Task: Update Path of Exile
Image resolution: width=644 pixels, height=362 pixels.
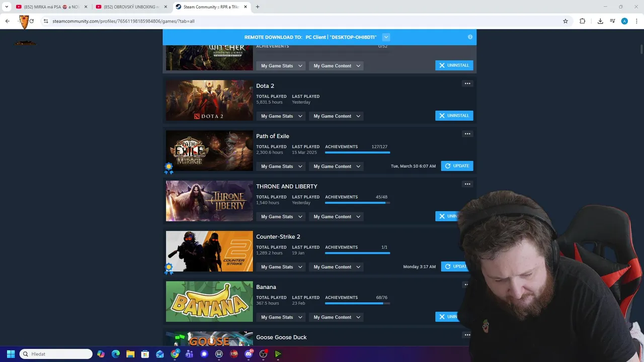Action: tap(457, 166)
